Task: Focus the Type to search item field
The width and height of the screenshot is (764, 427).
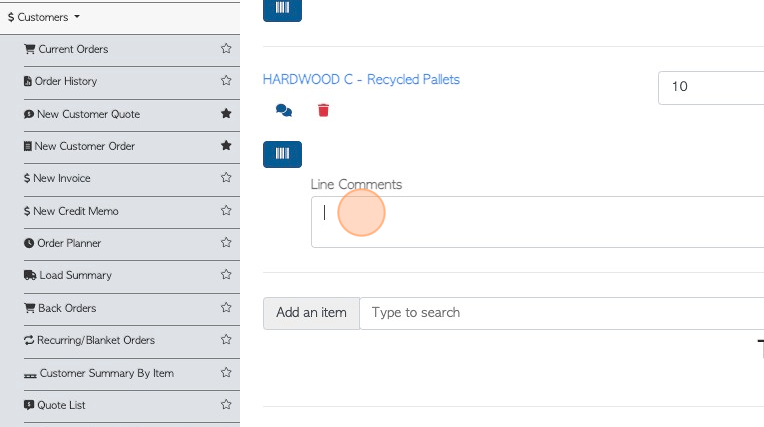Action: 562,313
